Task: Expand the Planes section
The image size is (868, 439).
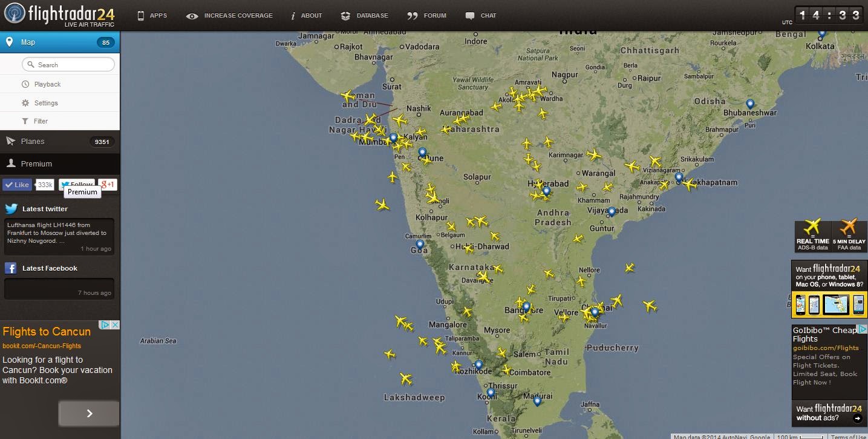Action: tap(60, 141)
